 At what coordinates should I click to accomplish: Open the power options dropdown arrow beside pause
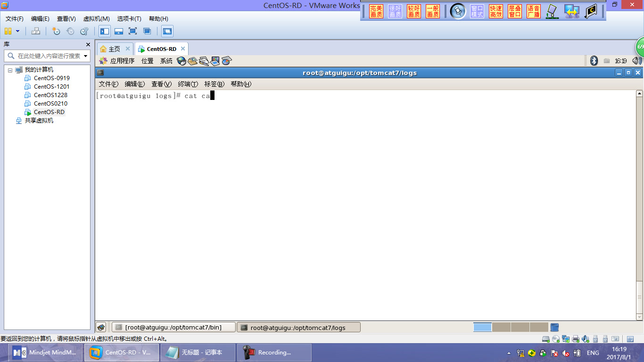coord(18,31)
